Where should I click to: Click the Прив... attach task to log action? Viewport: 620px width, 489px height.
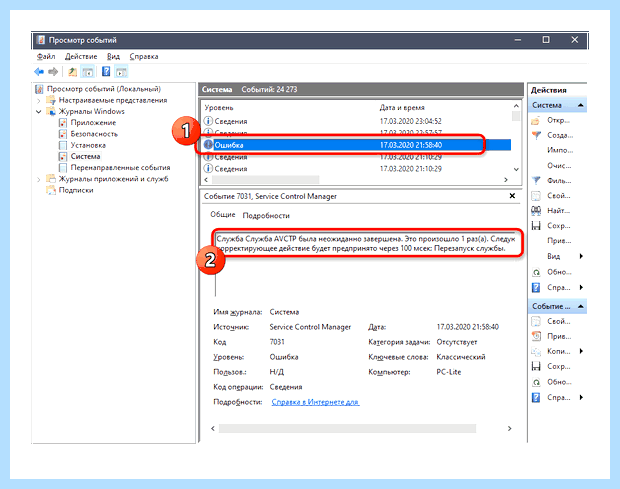pos(559,241)
